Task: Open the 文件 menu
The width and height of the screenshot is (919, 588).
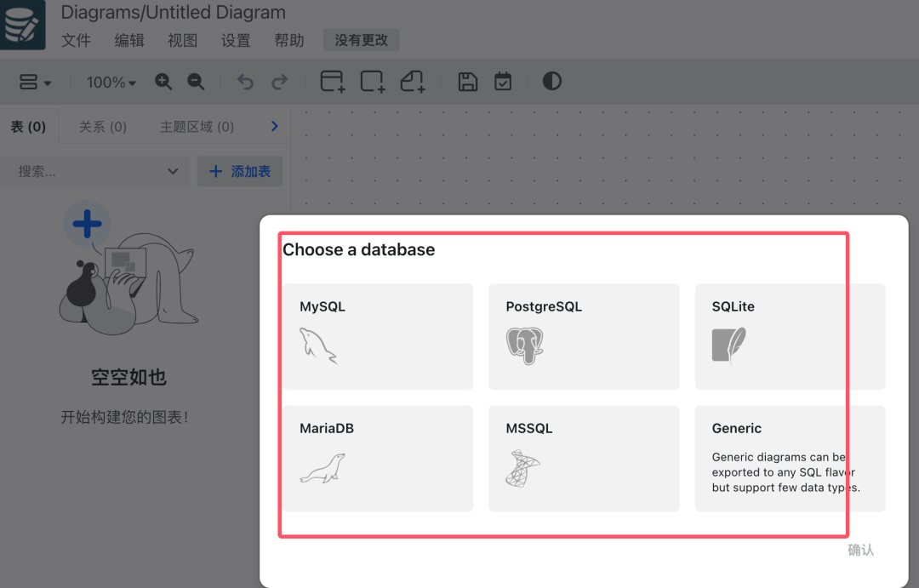Action: coord(76,40)
